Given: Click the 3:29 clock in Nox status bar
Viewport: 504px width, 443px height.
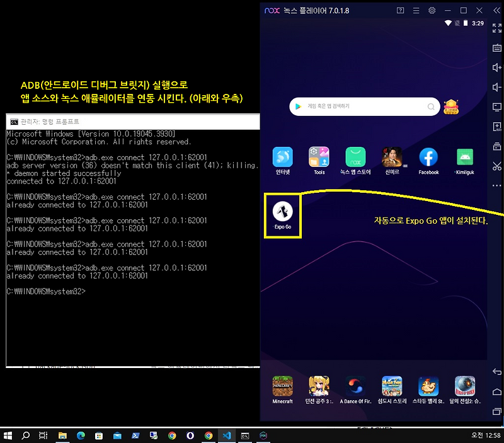Looking at the screenshot, I should pos(478,23).
